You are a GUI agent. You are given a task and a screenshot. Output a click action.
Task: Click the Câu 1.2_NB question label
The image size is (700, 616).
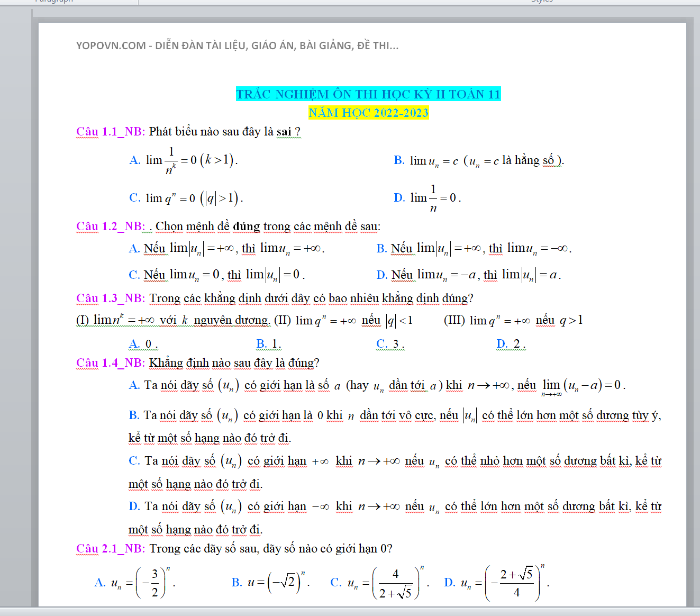(x=110, y=227)
